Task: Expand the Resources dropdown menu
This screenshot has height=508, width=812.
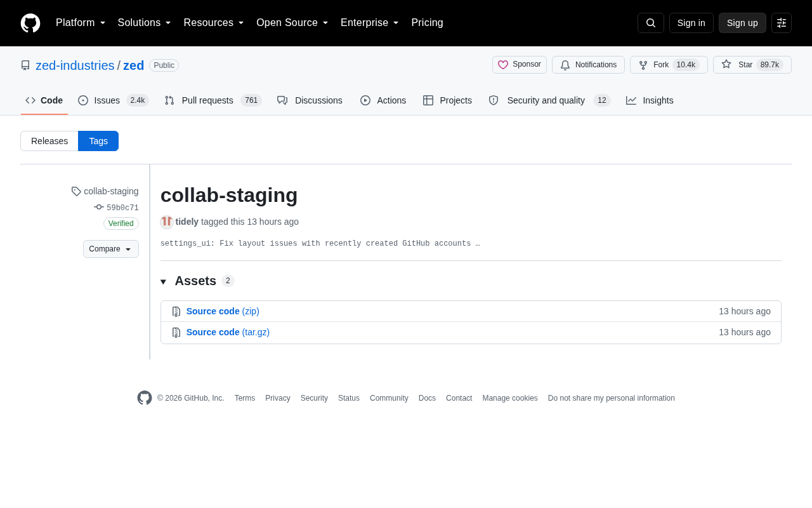Action: tap(214, 23)
